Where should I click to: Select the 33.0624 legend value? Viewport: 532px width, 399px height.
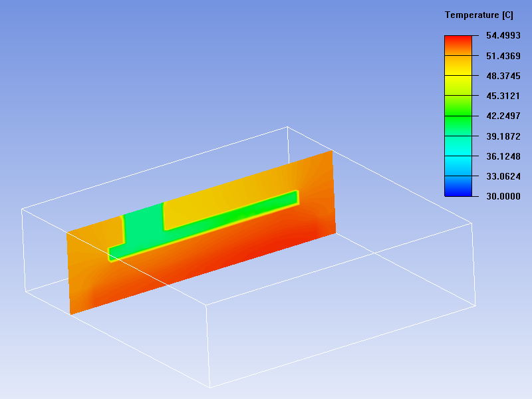click(x=503, y=176)
